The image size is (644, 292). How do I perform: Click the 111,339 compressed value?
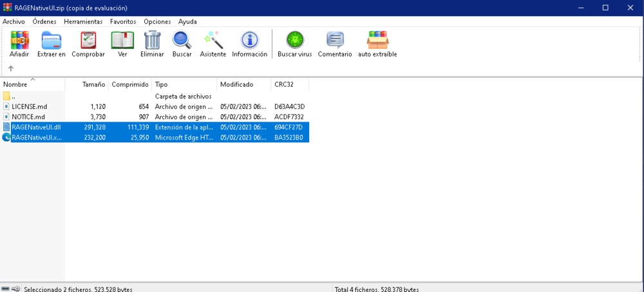tap(138, 127)
